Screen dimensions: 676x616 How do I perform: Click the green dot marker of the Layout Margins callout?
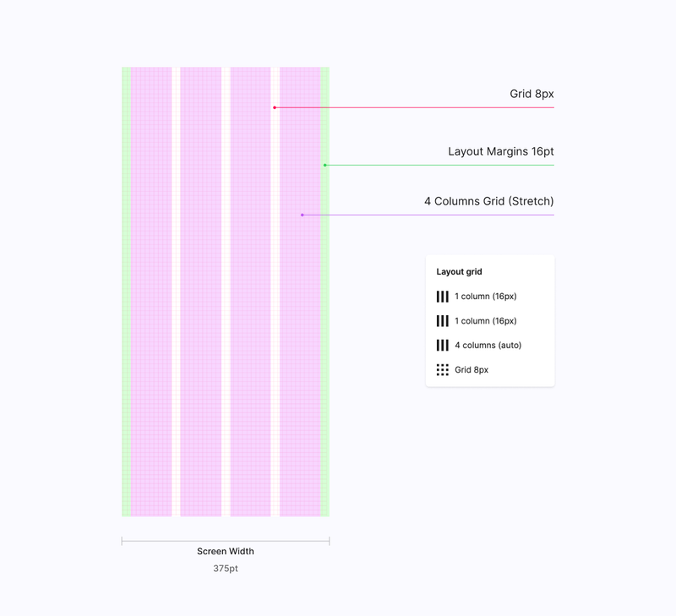point(325,165)
